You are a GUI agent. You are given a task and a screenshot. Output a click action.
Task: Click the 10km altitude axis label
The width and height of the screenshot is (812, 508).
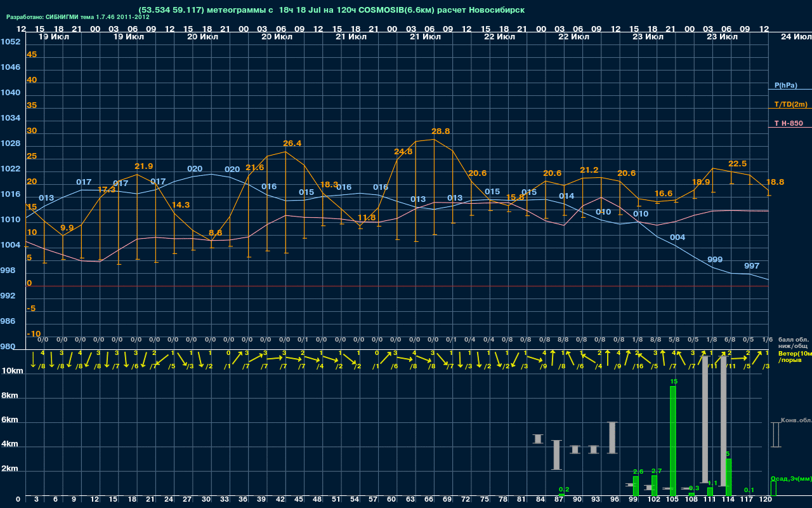(13, 370)
